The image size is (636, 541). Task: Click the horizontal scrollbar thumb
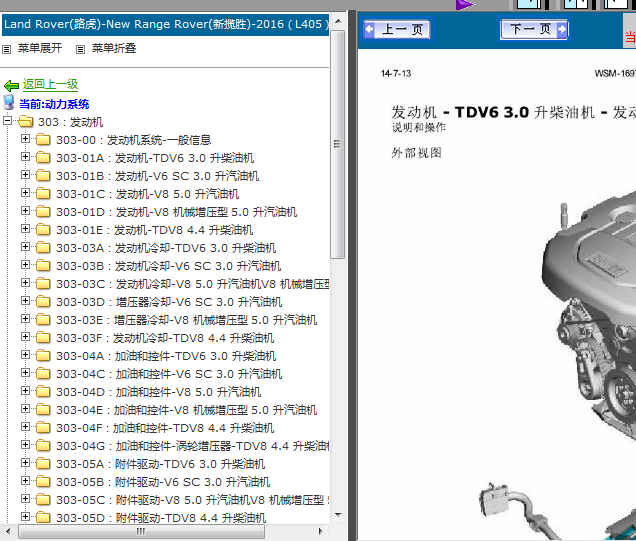141,531
